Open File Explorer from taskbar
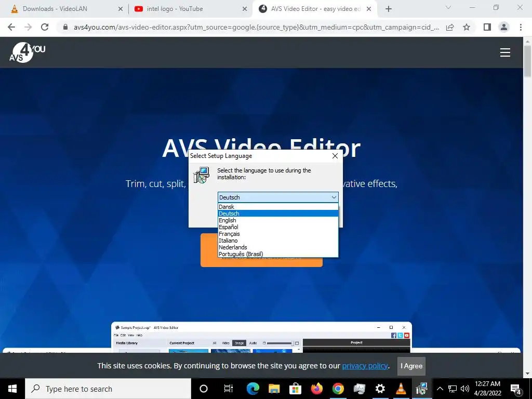 click(x=274, y=389)
